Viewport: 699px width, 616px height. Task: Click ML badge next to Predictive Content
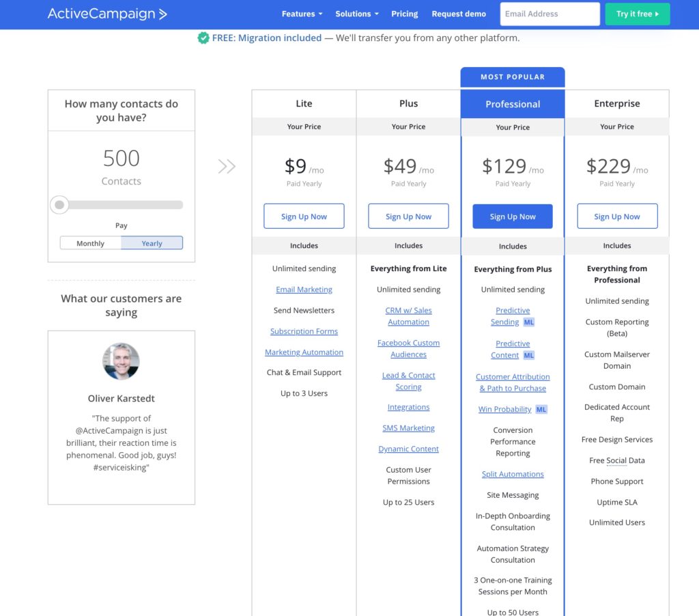tap(529, 355)
